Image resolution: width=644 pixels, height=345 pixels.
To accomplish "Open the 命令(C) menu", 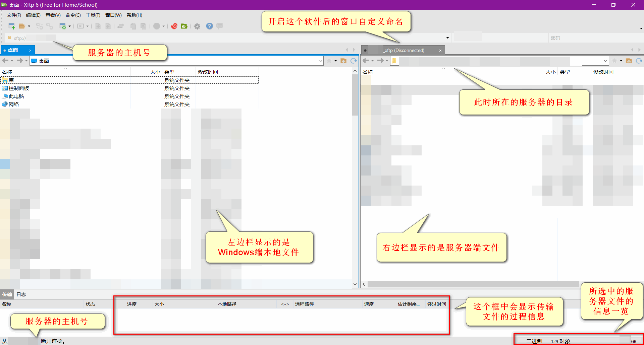I will point(73,15).
